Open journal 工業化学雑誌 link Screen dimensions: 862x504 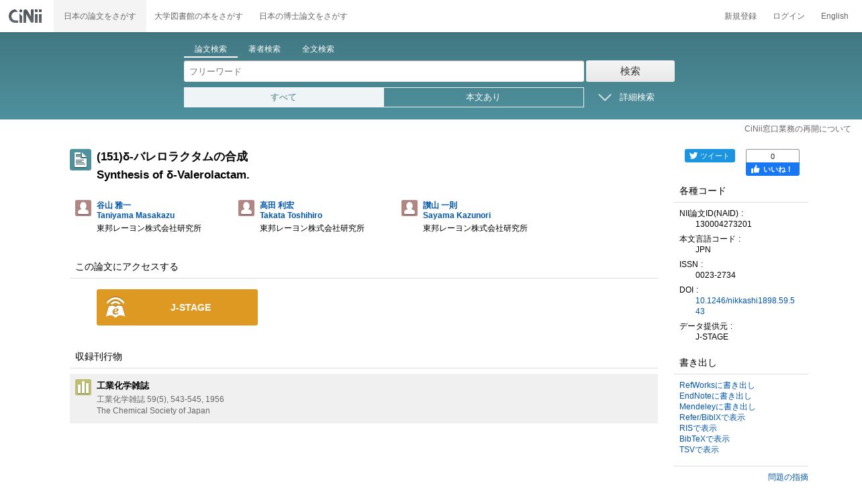123,386
